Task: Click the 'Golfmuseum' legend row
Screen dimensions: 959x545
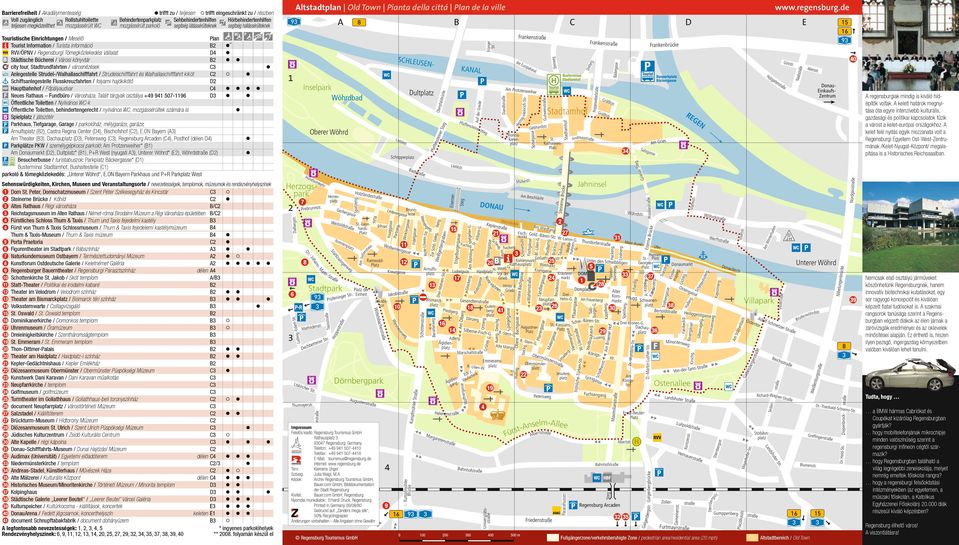Action: pos(137,392)
